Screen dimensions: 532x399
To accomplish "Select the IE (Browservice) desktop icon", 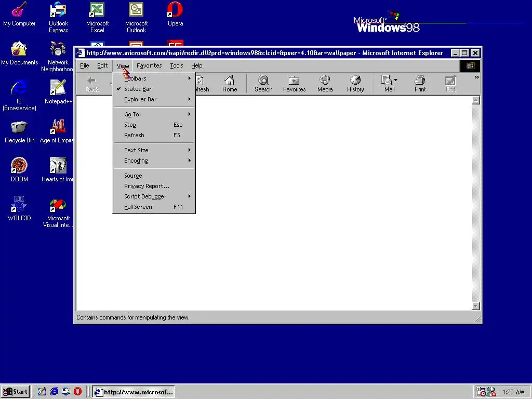I will pyautogui.click(x=19, y=96).
